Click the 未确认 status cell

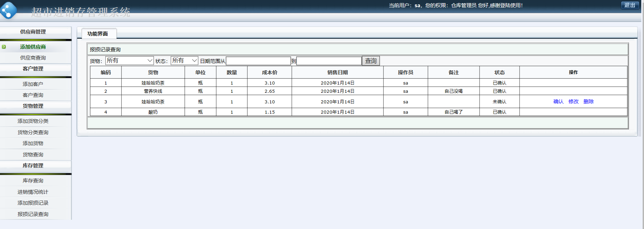coord(499,102)
